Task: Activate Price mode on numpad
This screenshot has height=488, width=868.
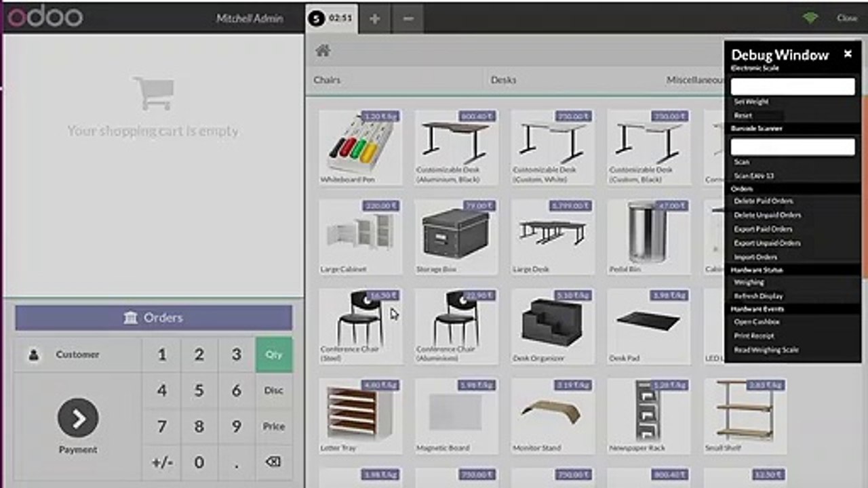Action: pos(274,426)
